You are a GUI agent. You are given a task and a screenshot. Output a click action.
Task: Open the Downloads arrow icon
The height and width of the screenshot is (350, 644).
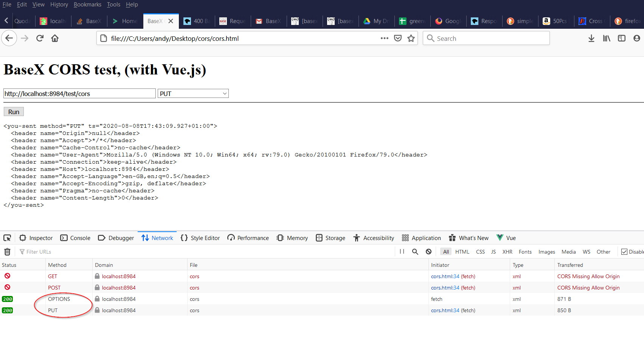pyautogui.click(x=591, y=38)
